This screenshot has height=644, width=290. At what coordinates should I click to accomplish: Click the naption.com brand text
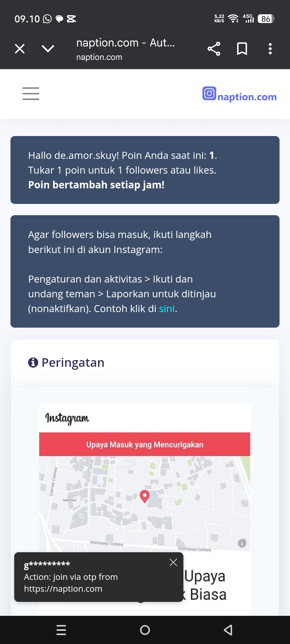click(x=247, y=97)
